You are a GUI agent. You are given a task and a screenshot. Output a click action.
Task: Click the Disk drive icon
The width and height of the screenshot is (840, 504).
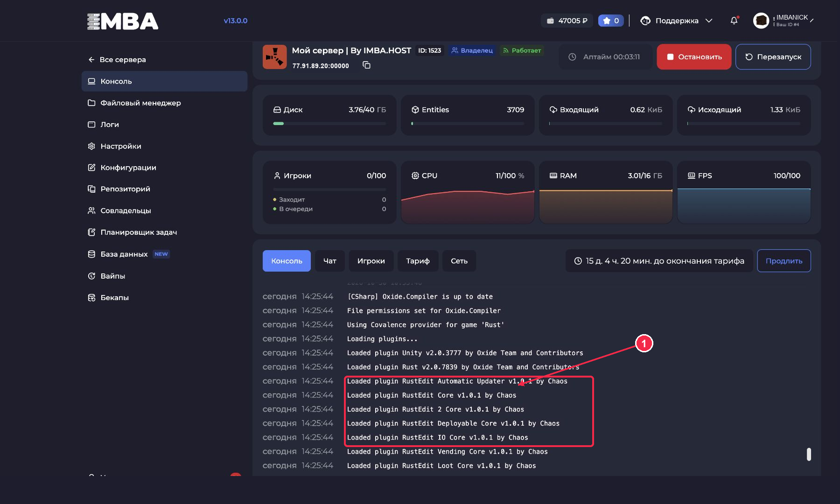point(277,110)
